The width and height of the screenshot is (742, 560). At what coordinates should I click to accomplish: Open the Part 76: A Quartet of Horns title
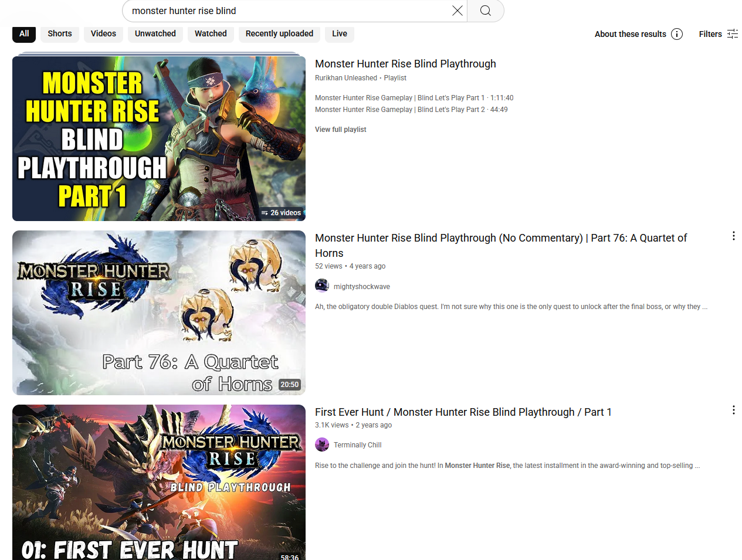tap(501, 246)
